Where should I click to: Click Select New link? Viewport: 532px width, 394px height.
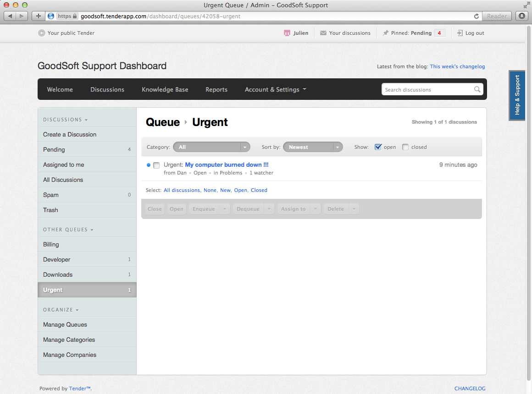click(x=225, y=190)
